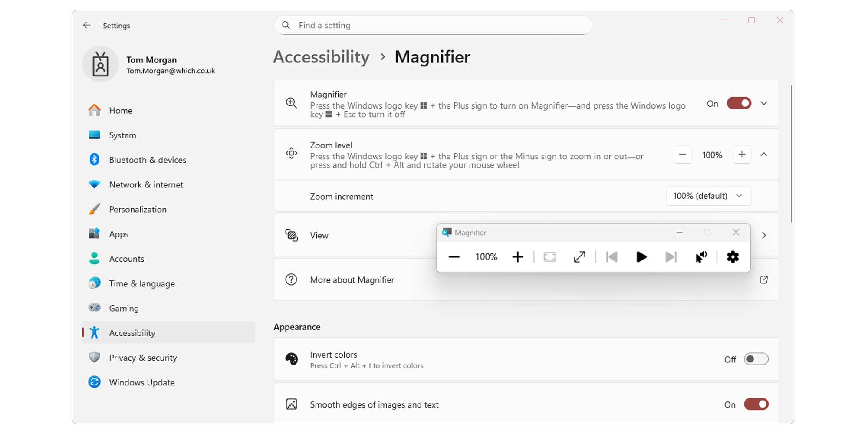The width and height of the screenshot is (868, 434).
Task: Switch to full-screen view with the diagonal arrows icon
Action: [580, 256]
